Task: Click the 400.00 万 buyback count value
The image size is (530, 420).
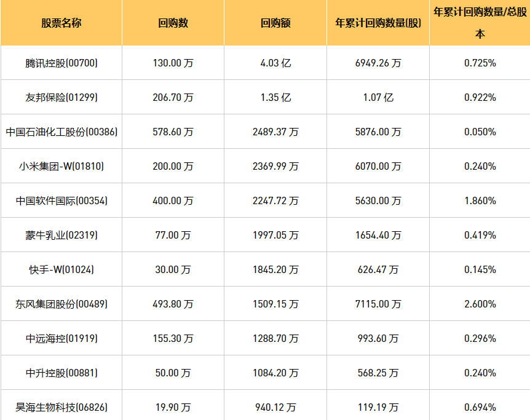Action: click(x=173, y=201)
